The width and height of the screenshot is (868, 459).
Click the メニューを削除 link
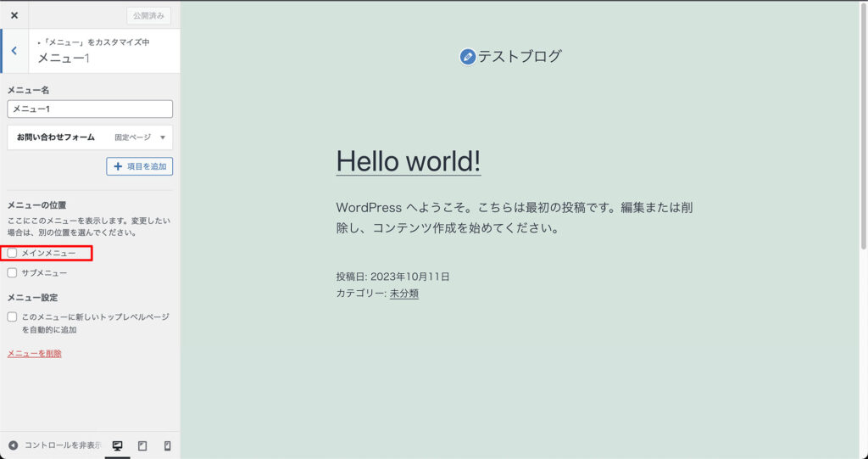click(x=34, y=354)
